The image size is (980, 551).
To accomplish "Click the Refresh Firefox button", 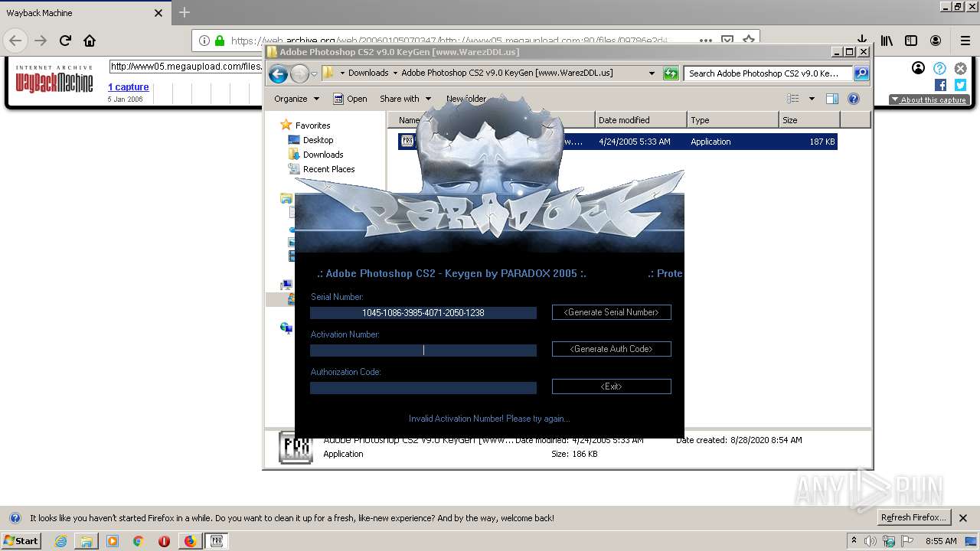I will pos(913,518).
